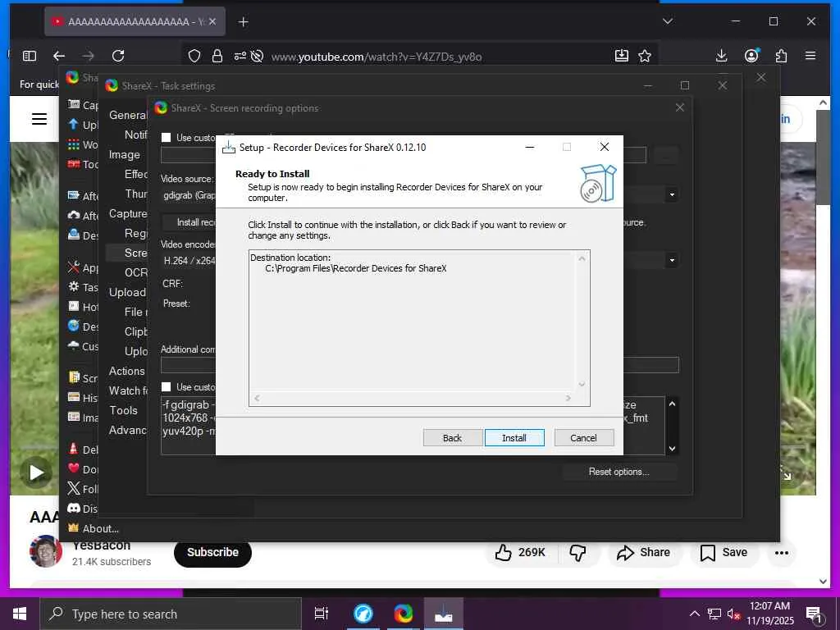Go back in Firefox
Image resolution: width=840 pixels, height=630 pixels.
tap(59, 56)
